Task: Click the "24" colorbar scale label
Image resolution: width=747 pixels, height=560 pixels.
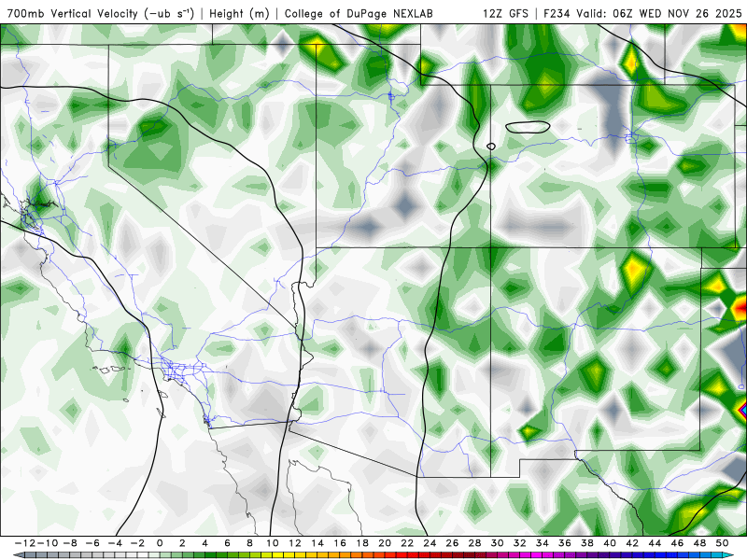Action: pos(430,543)
